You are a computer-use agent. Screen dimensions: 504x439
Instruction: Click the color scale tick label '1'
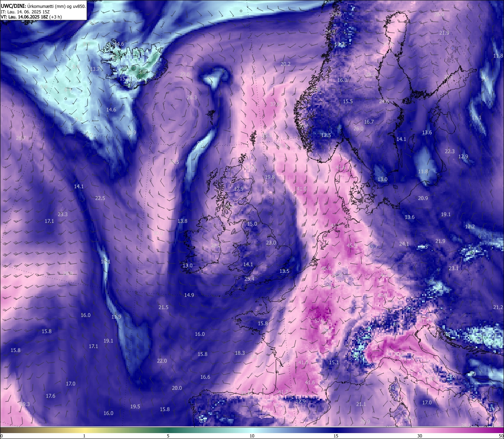pos(84,436)
